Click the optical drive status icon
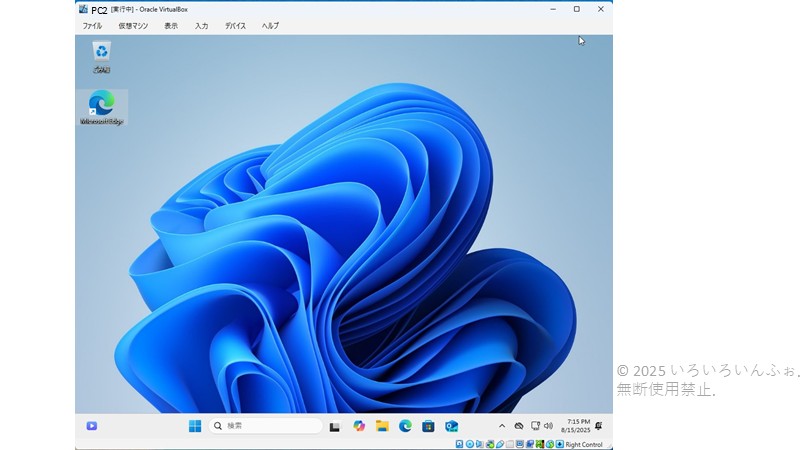Screen dimensions: 800x450 tap(470, 444)
